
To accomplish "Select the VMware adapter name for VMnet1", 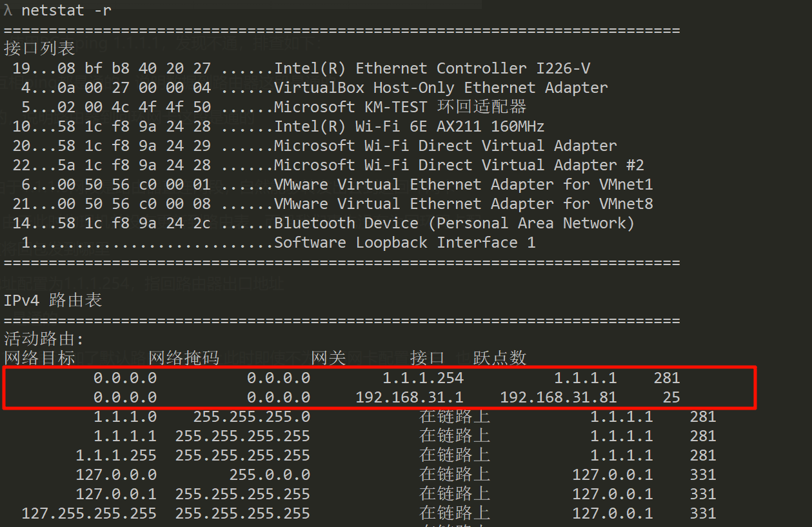I will click(464, 184).
